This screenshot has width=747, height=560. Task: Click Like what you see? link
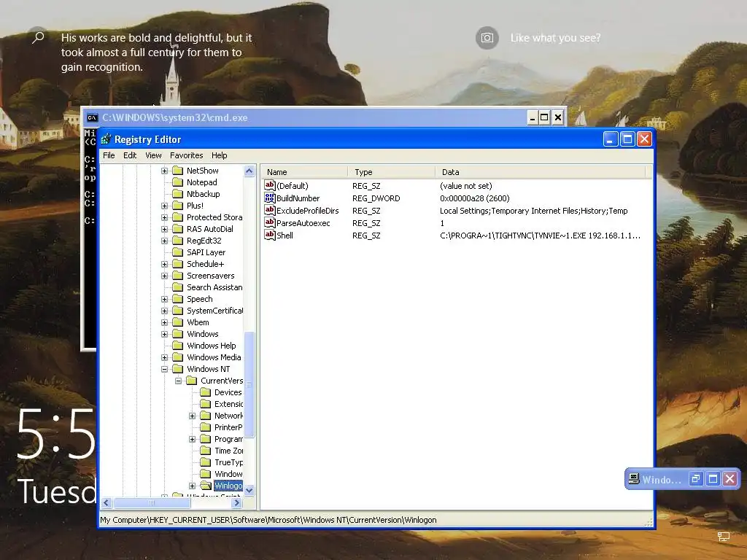555,38
